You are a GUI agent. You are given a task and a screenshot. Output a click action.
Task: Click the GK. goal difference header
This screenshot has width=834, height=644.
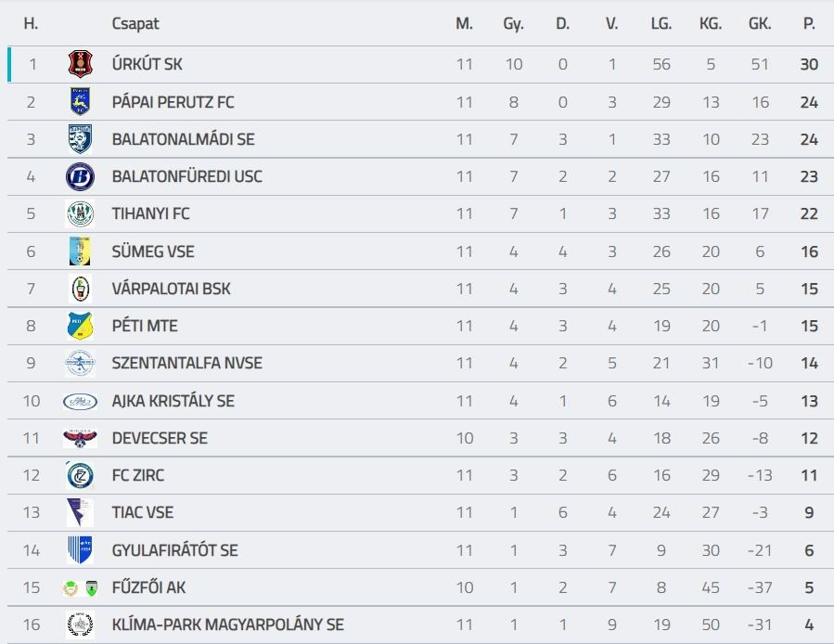[x=760, y=24]
